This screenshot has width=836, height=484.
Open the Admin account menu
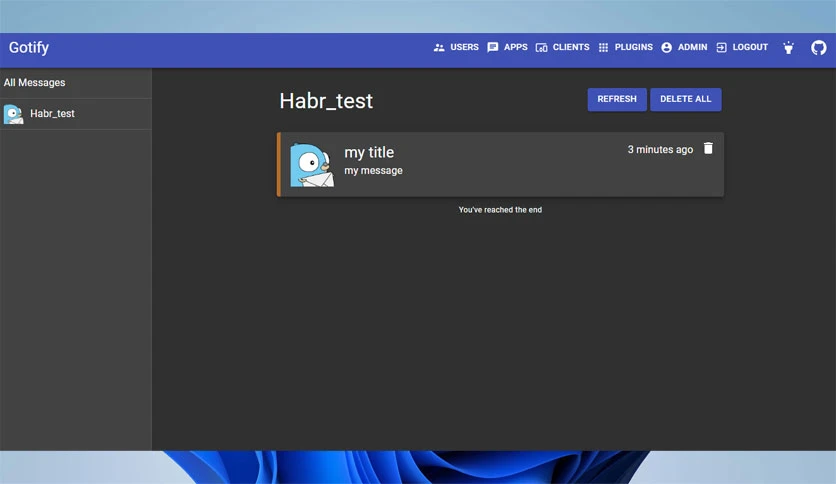[684, 47]
